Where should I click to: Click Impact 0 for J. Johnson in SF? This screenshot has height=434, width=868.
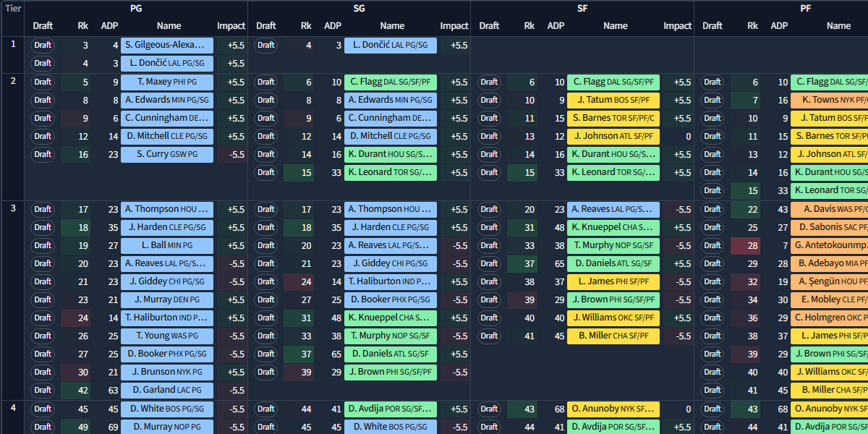point(688,137)
